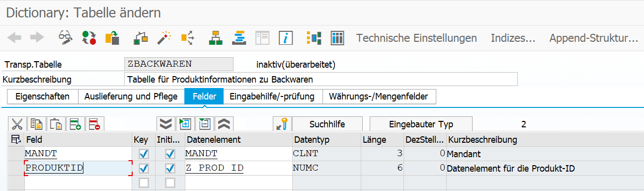Image resolution: width=644 pixels, height=191 pixels.
Task: Open the table settings icon beside Feld header
Action: tap(16, 140)
